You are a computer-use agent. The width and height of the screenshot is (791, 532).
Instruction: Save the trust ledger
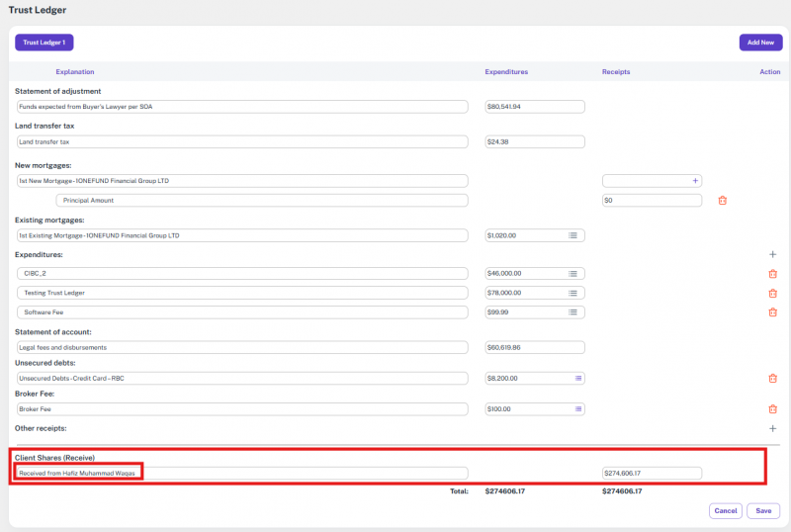coord(763,511)
